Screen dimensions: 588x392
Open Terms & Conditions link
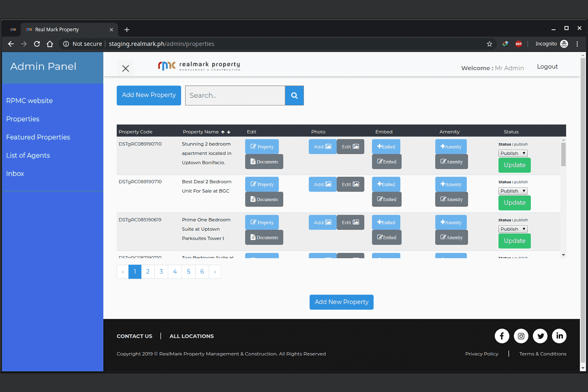point(543,354)
